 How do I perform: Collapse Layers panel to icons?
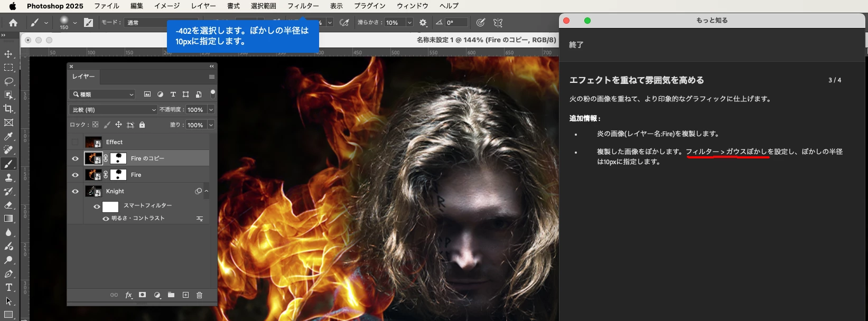pyautogui.click(x=212, y=67)
